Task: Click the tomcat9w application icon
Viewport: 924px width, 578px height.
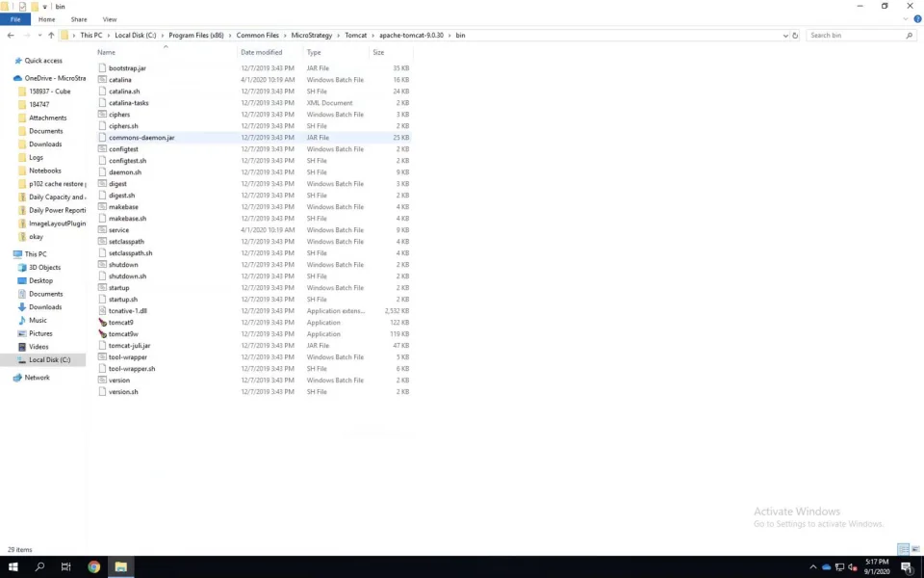Action: 103,334
